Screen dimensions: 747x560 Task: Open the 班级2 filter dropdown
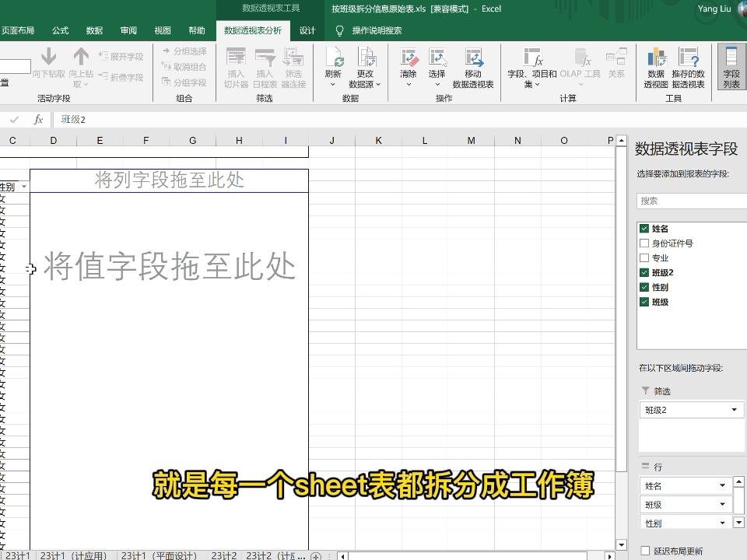(x=732, y=409)
